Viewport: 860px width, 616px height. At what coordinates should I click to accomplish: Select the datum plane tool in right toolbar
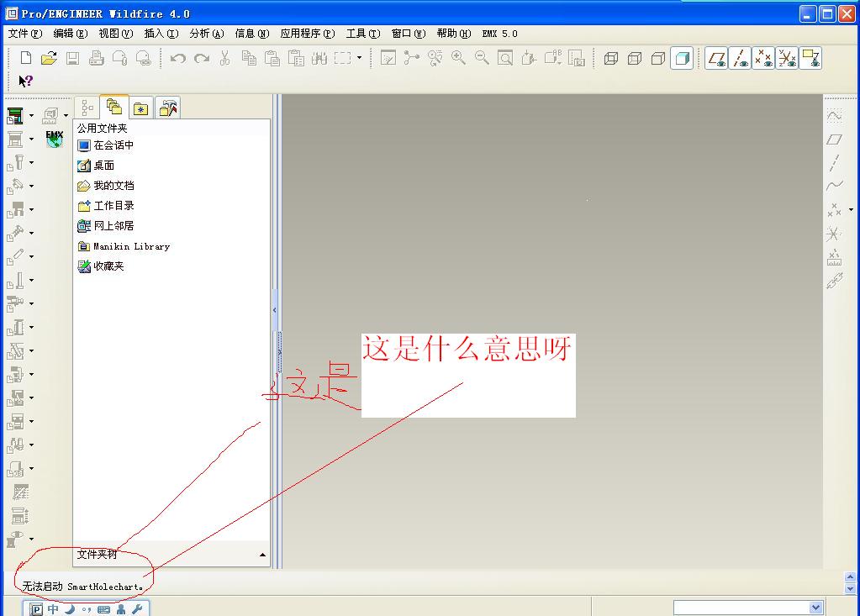pyautogui.click(x=834, y=140)
